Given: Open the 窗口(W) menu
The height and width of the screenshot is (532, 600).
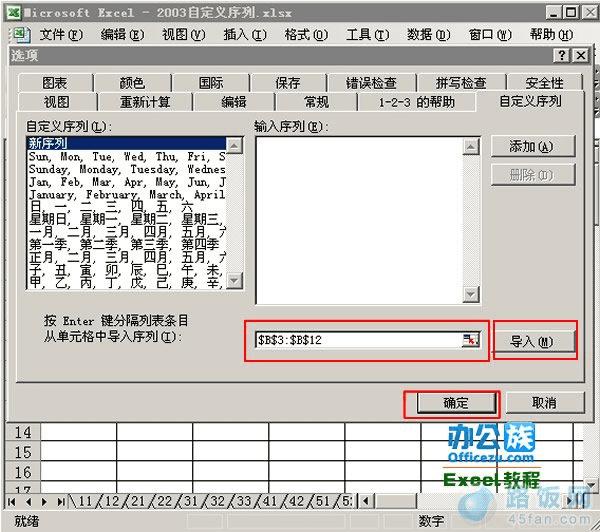Looking at the screenshot, I should (490, 35).
